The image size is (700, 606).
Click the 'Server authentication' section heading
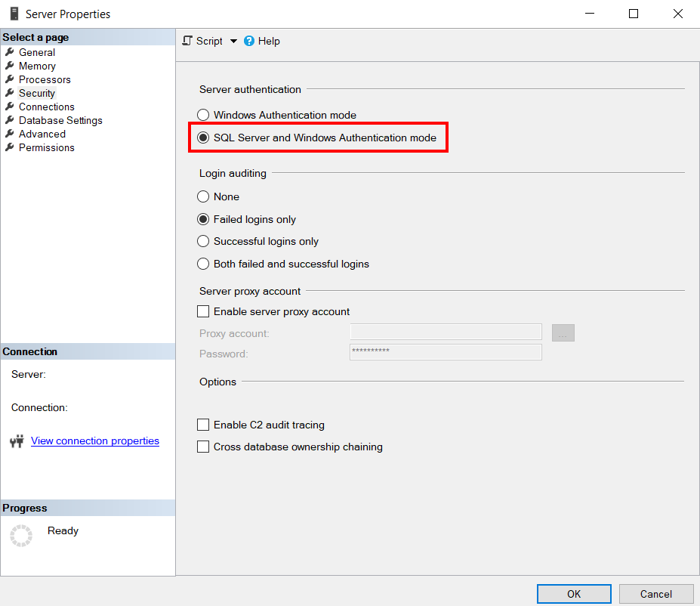250,89
